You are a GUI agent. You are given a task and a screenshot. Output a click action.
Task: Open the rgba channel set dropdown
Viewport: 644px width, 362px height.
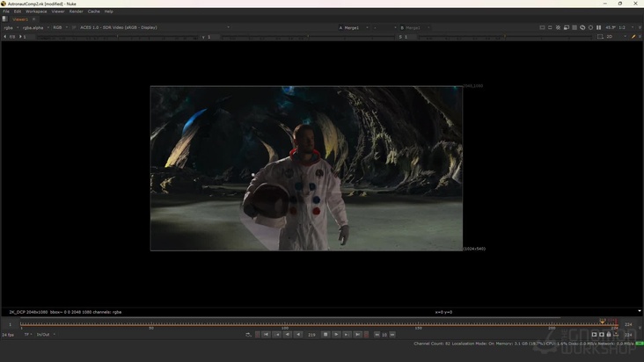point(11,27)
